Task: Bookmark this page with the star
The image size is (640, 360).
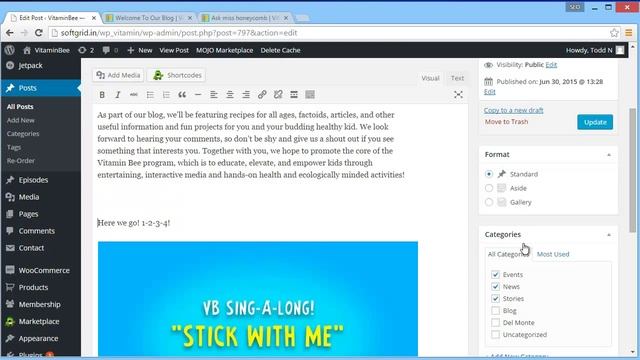Action: point(614,33)
